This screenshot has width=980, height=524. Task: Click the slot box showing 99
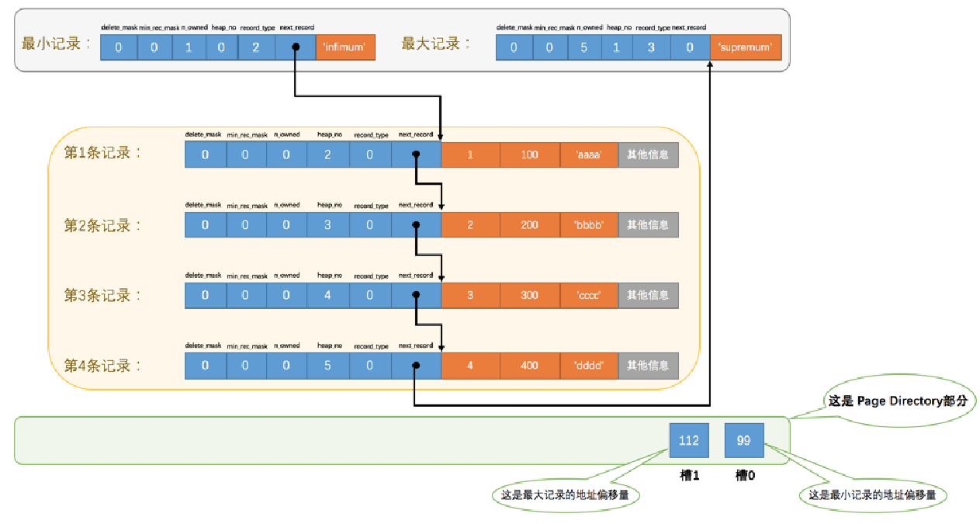pos(744,440)
